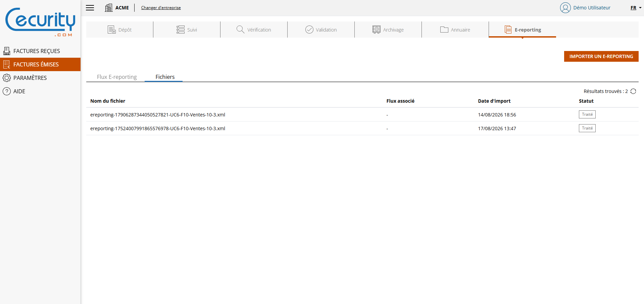
Task: Click import date 17/08/2026 13:47
Action: 497,129
